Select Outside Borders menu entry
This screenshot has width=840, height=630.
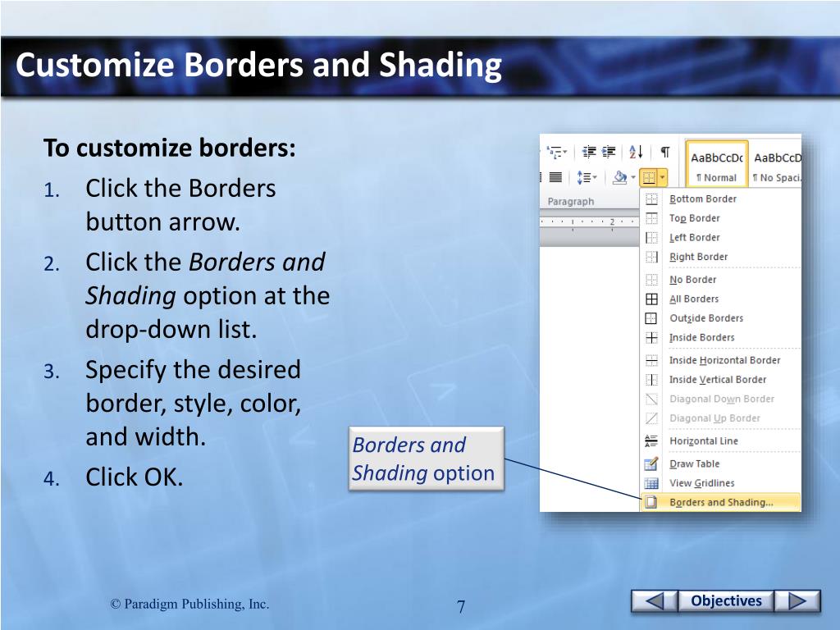point(720,318)
